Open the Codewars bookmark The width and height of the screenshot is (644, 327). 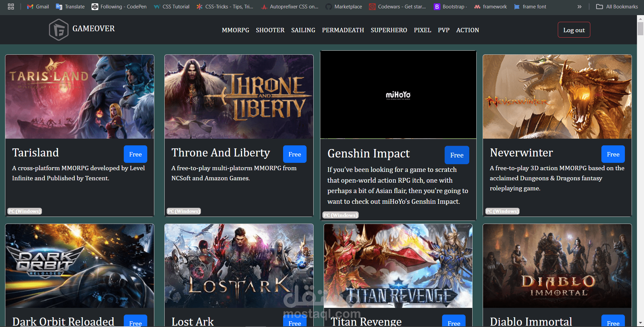(397, 6)
